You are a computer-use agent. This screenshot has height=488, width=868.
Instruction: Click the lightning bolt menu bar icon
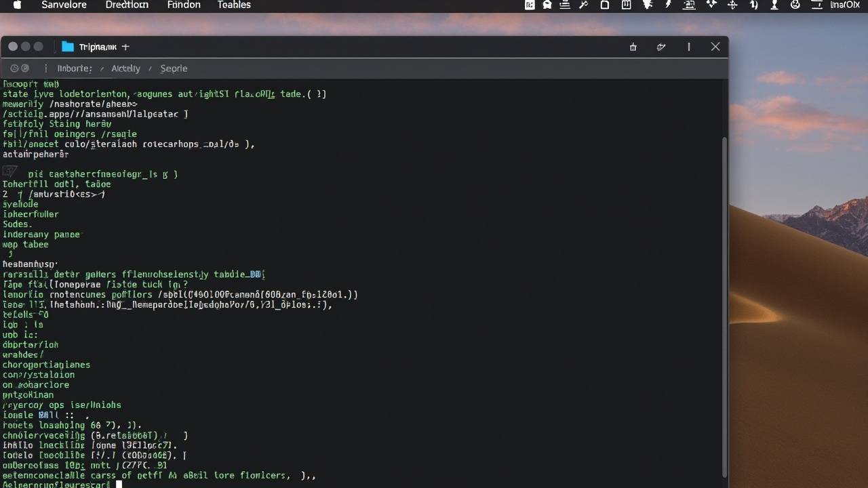pyautogui.click(x=668, y=5)
